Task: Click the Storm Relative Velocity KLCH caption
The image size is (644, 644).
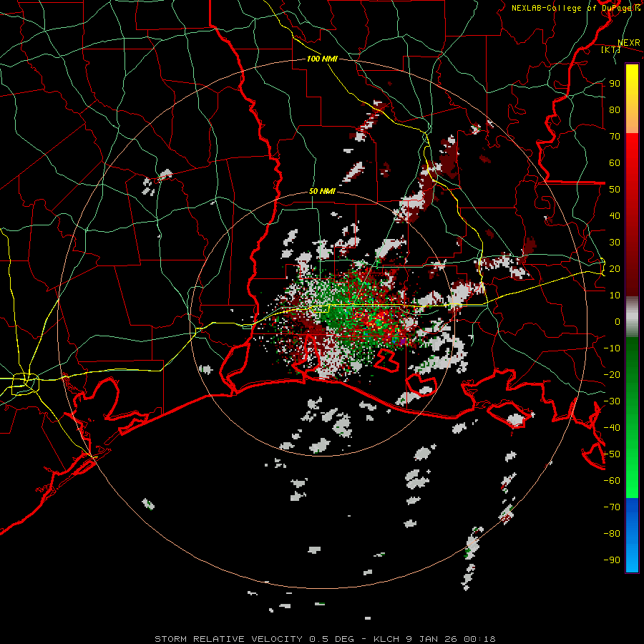Action: pyautogui.click(x=325, y=639)
